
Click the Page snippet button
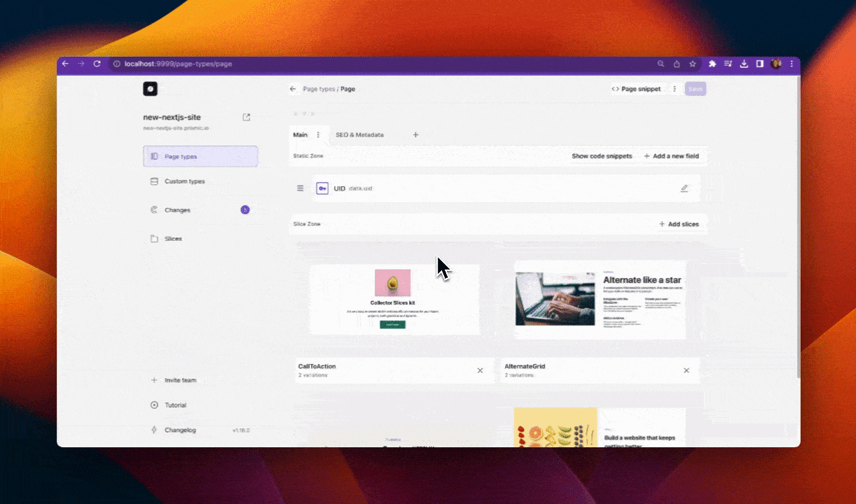636,89
